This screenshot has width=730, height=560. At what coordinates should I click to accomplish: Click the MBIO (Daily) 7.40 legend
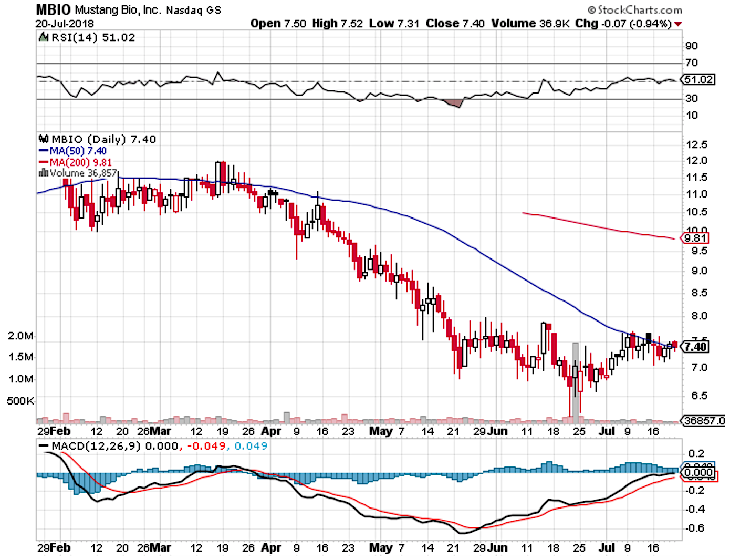pos(103,139)
